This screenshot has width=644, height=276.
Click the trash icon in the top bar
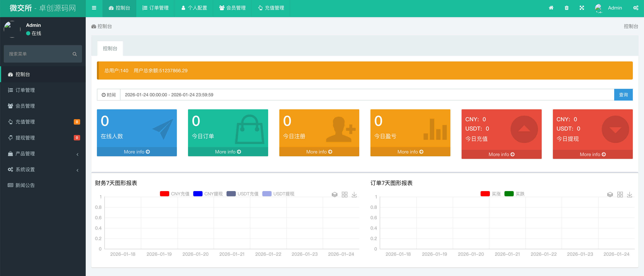[x=566, y=8]
